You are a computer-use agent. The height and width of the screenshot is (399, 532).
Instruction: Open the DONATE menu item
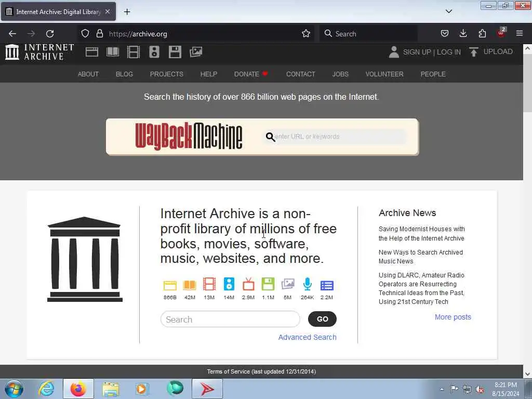(251, 74)
